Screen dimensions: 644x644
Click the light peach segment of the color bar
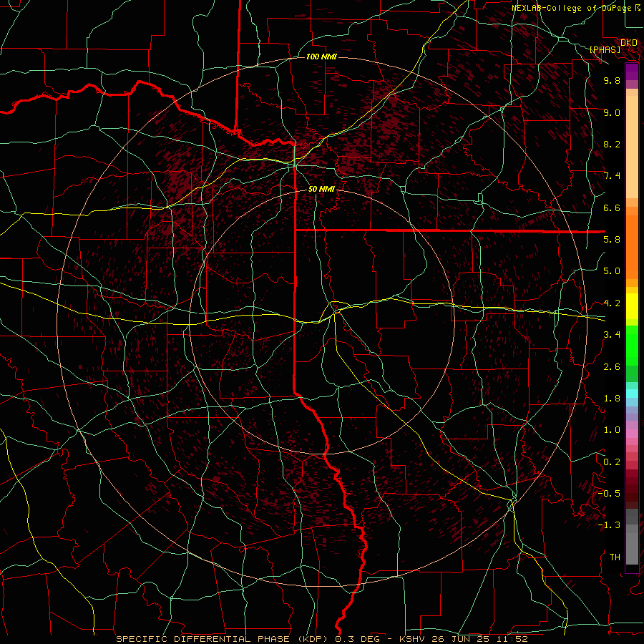coord(632,148)
